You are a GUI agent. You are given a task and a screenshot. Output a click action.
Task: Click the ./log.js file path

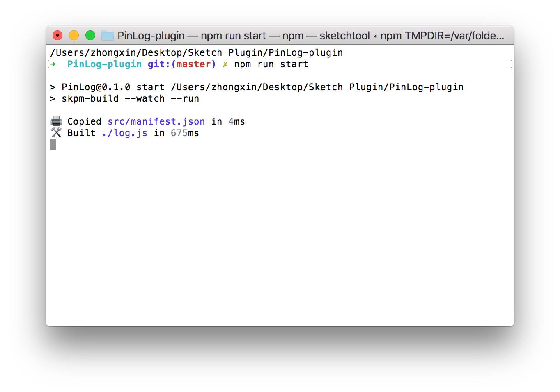point(125,133)
